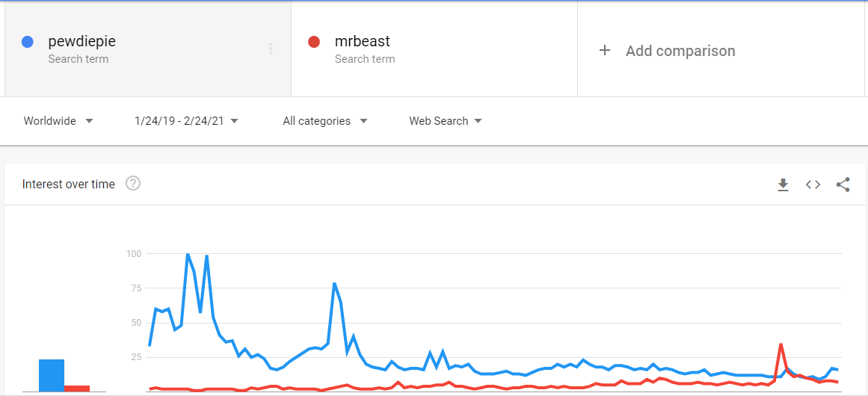
Task: Expand the All categories dropdown
Action: pos(325,121)
